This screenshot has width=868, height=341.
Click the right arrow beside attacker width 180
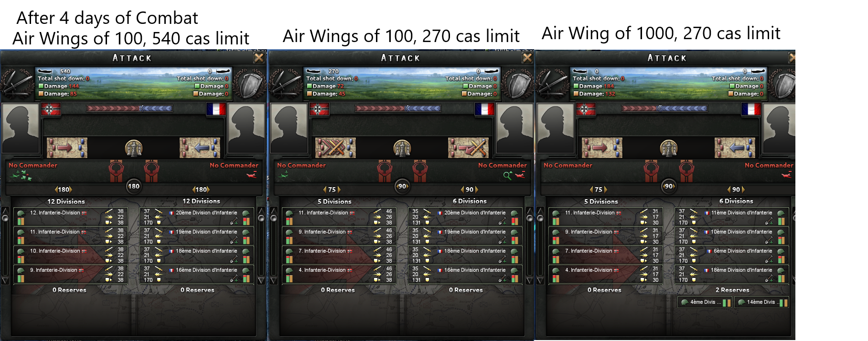(x=71, y=190)
